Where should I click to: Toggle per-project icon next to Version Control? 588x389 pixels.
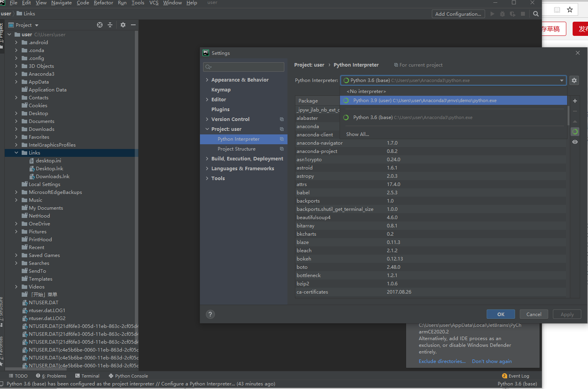pos(281,119)
